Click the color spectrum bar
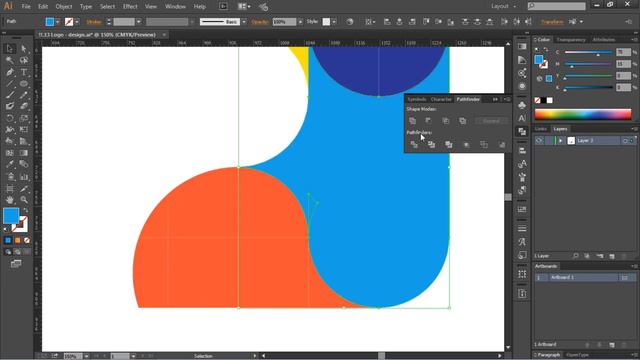This screenshot has height=360, width=640. coord(583,114)
